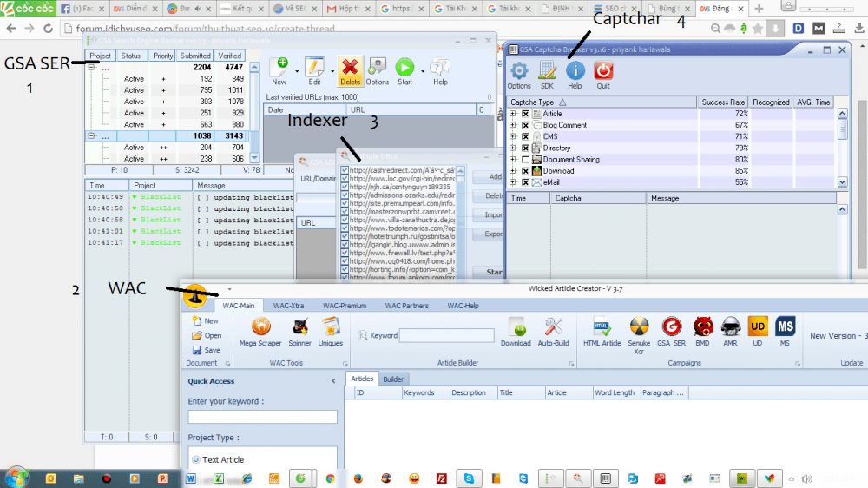868x488 pixels.
Task: Click MS campaign icon
Action: coord(785,326)
